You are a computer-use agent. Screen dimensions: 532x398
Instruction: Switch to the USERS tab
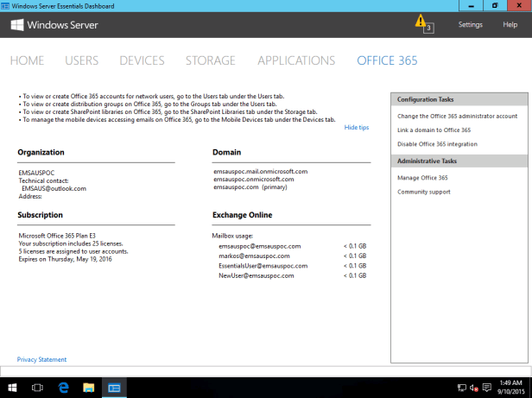[x=81, y=60]
